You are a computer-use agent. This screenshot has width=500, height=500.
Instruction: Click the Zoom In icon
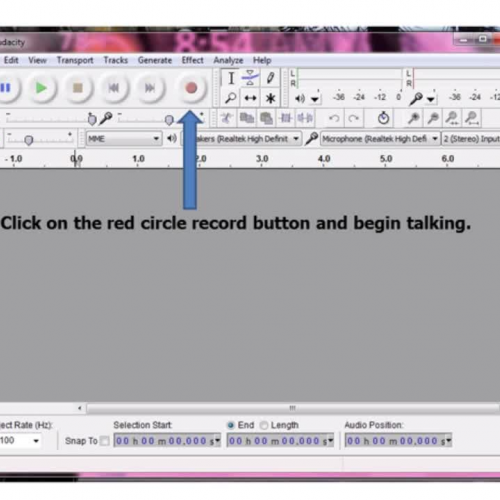click(413, 118)
